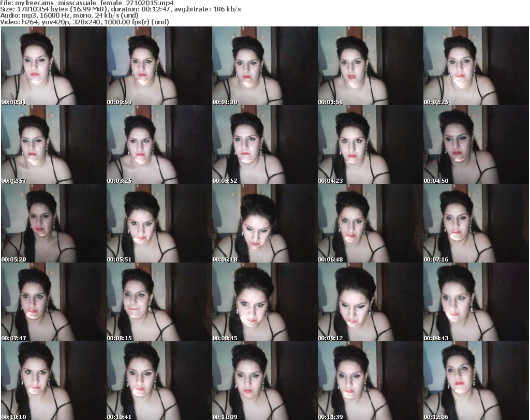Choose the preview frame marked 00:08:15
Viewport: 530px width, 420px height.
coord(159,302)
